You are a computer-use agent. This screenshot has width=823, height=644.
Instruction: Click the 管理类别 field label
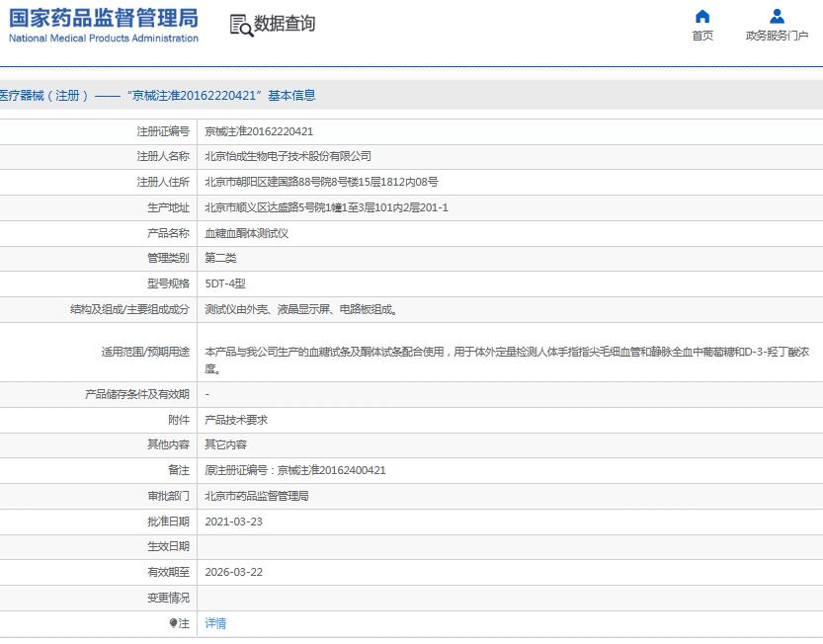click(x=169, y=258)
